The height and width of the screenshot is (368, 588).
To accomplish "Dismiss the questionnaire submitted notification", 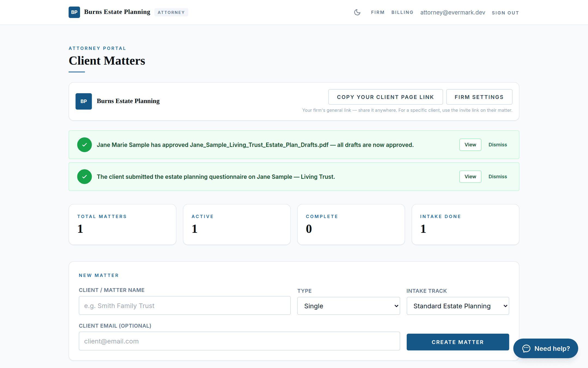I will pyautogui.click(x=498, y=177).
